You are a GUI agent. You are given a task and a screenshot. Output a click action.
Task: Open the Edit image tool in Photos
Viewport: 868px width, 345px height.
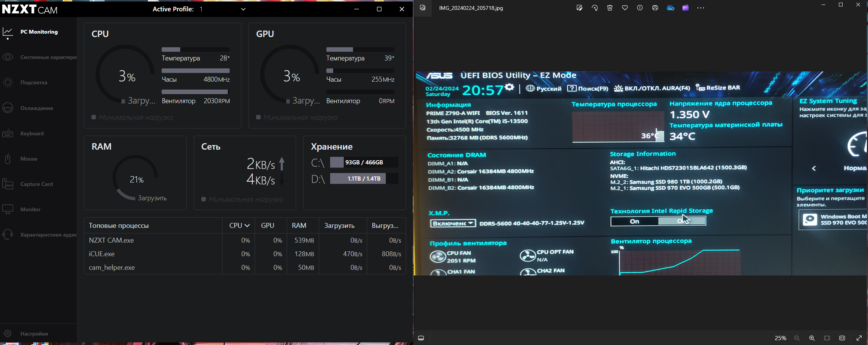point(579,8)
